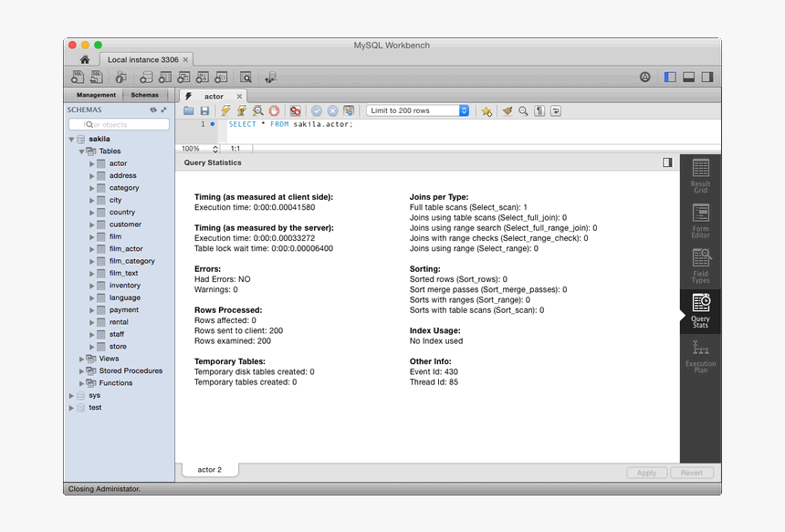The height and width of the screenshot is (532, 785).
Task: Create a new stored procedure toolbar icon
Action: pos(203,77)
